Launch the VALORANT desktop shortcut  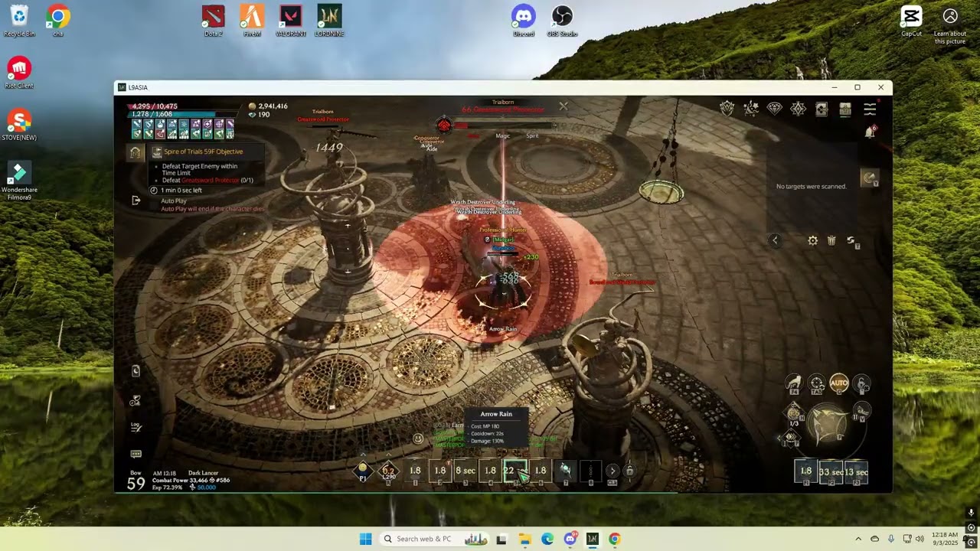tap(291, 20)
